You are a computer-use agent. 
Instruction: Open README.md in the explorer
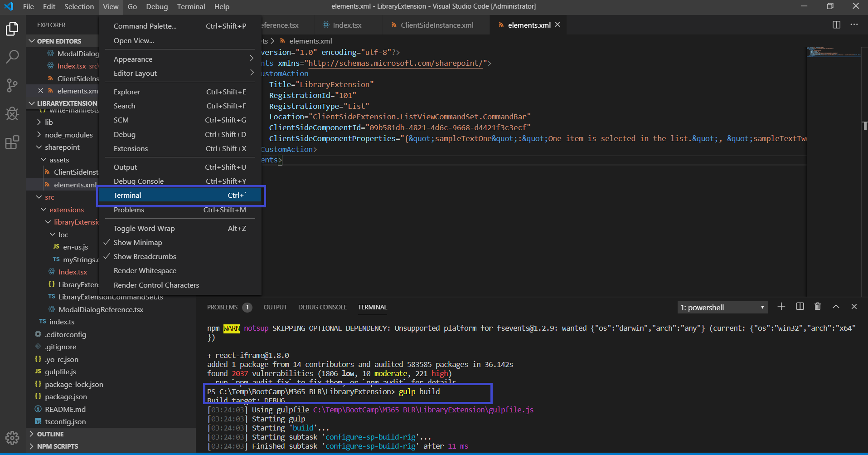[65, 409]
